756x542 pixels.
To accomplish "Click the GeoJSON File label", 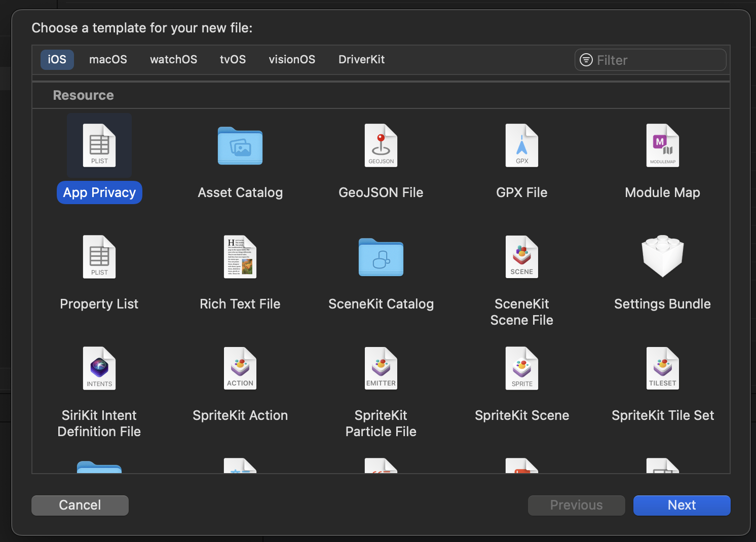I will coord(381,192).
